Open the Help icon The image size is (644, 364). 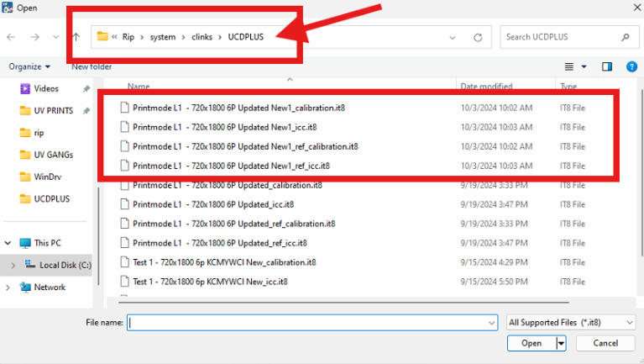click(x=631, y=66)
